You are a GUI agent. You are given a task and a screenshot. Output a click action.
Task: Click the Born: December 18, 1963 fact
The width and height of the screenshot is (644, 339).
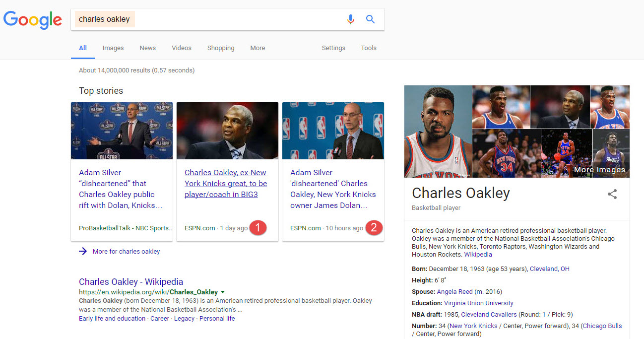[469, 269]
